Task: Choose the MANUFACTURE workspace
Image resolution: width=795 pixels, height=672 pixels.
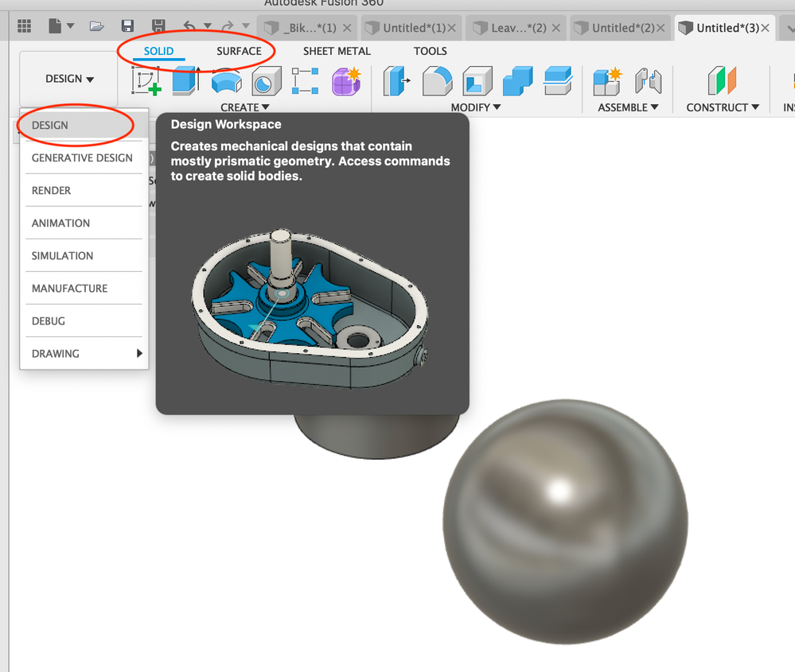Action: pyautogui.click(x=84, y=289)
